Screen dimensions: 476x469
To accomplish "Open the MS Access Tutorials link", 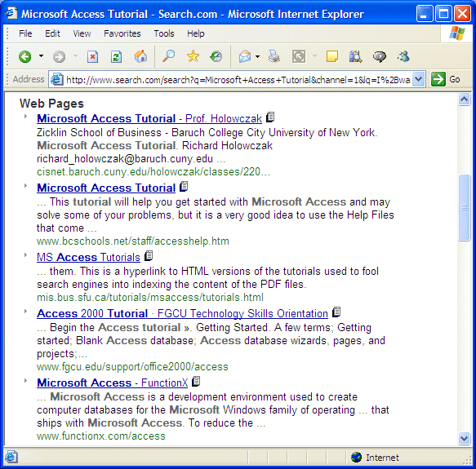I will point(88,257).
